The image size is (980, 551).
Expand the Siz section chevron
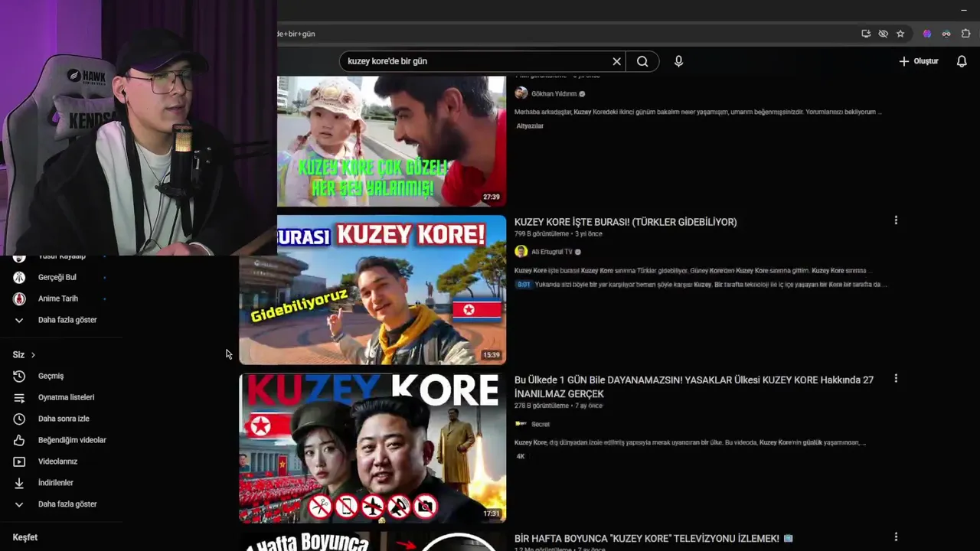click(33, 355)
